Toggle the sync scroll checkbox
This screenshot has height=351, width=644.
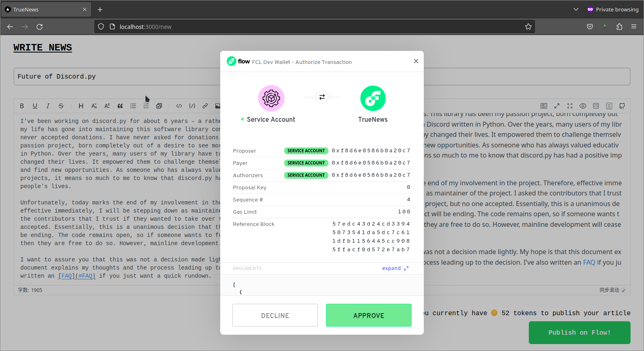tap(624, 290)
